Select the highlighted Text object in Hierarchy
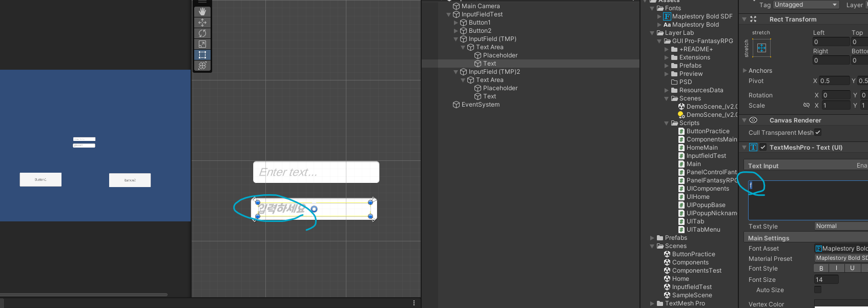 click(x=489, y=64)
